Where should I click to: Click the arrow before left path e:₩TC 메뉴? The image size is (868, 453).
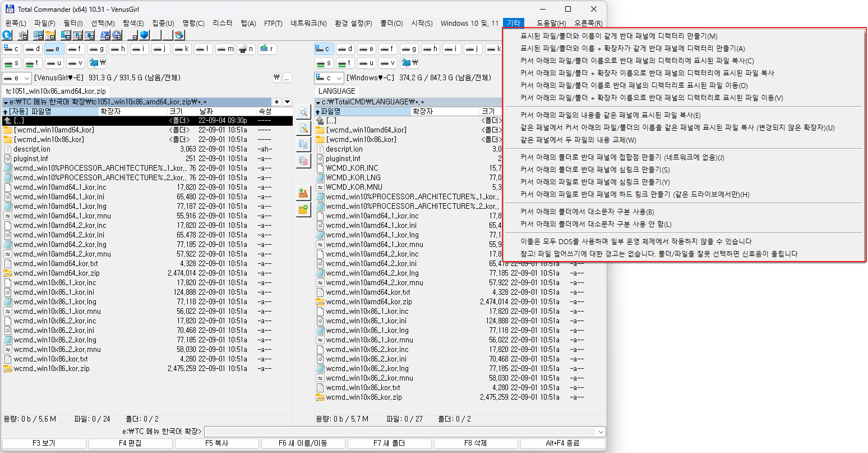click(6, 103)
